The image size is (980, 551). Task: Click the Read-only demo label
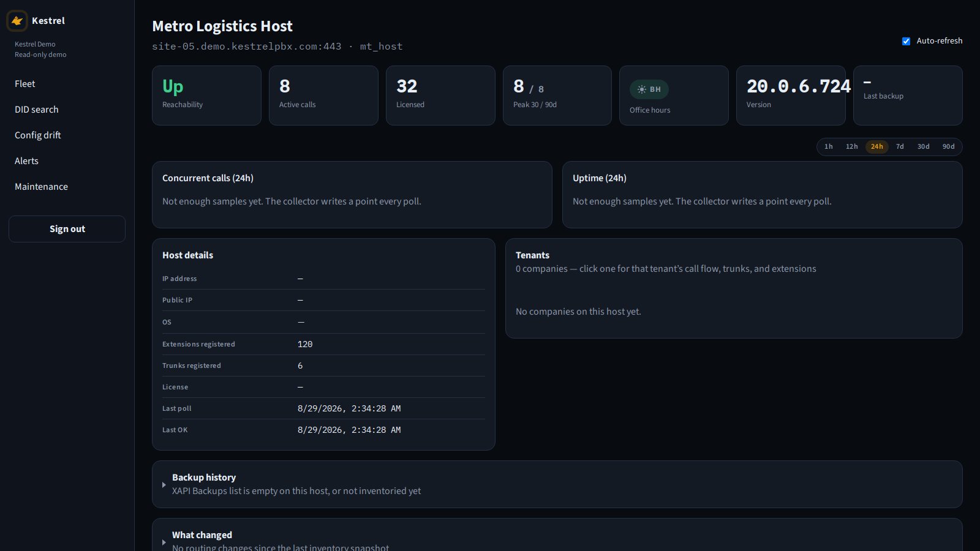pyautogui.click(x=40, y=54)
